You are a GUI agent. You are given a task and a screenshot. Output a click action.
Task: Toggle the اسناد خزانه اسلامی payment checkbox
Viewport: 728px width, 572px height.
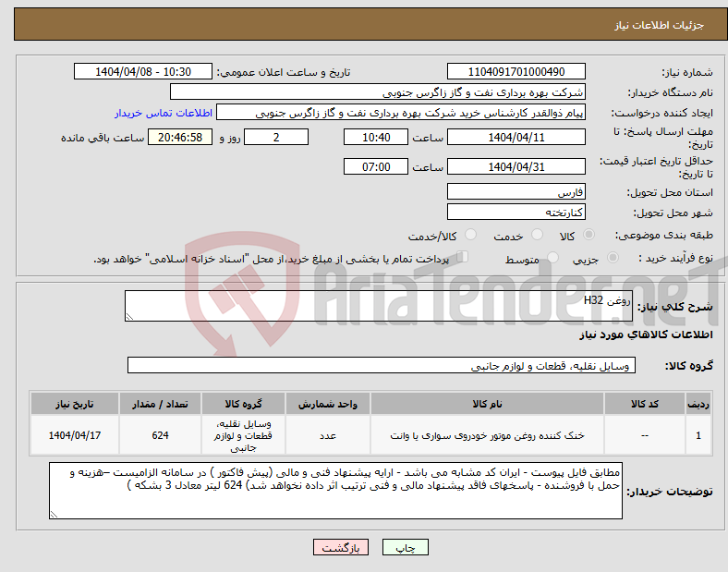463,257
